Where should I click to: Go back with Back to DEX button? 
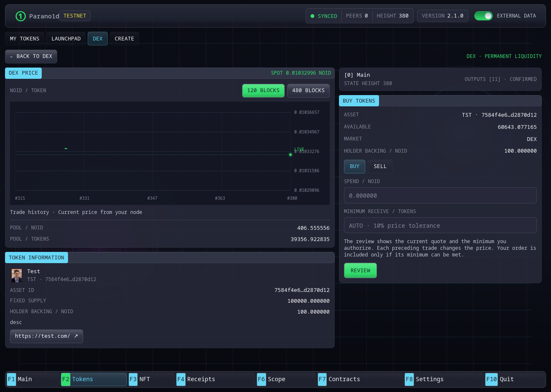click(x=31, y=56)
